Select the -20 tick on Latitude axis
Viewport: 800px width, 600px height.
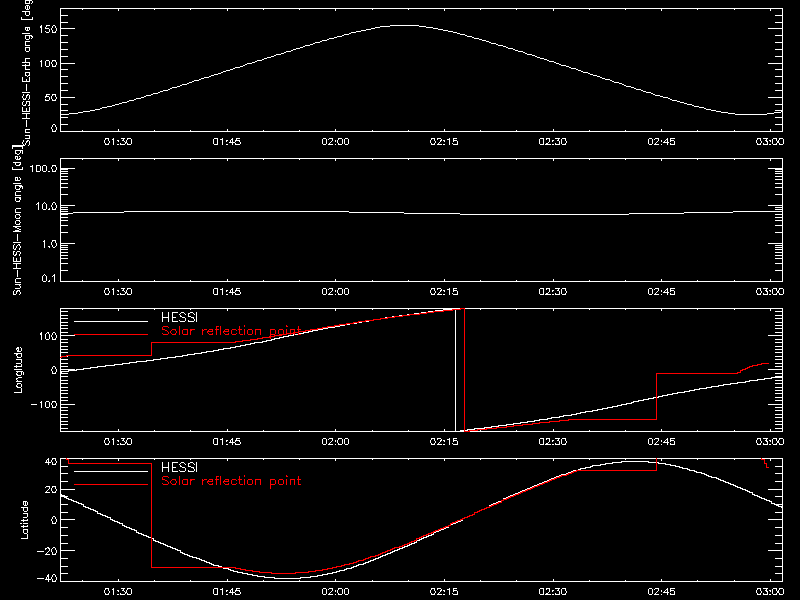(x=47, y=551)
